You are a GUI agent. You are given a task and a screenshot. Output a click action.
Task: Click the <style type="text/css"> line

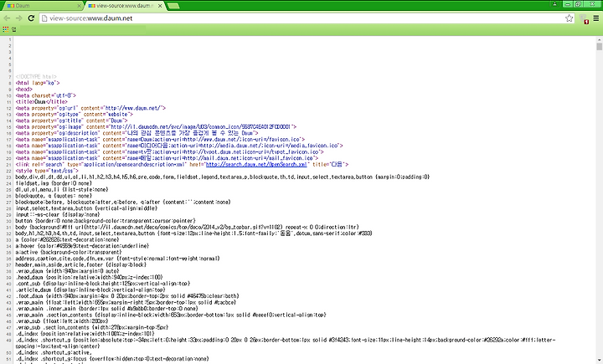tap(47, 171)
